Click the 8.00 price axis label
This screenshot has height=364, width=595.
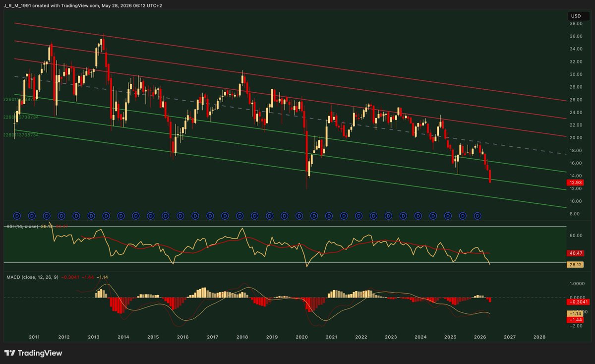point(576,214)
